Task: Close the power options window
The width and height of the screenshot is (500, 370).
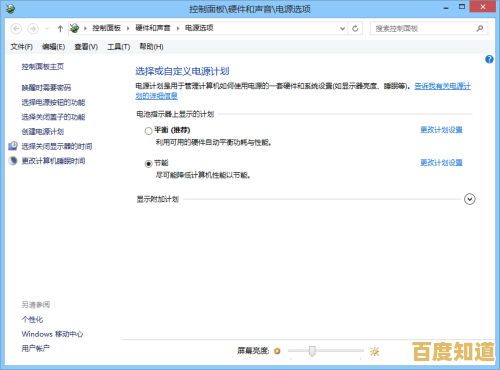Action: (x=482, y=7)
